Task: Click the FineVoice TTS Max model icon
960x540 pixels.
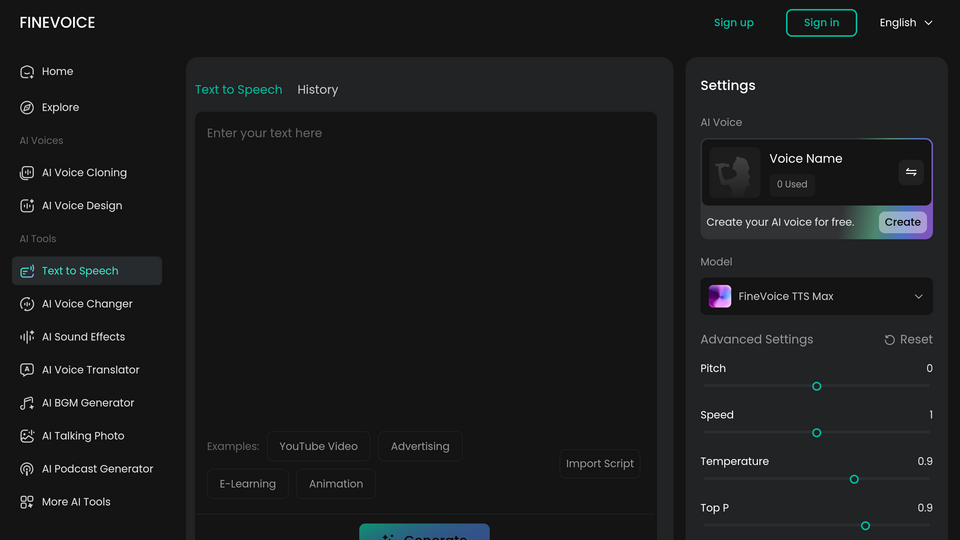Action: (720, 296)
